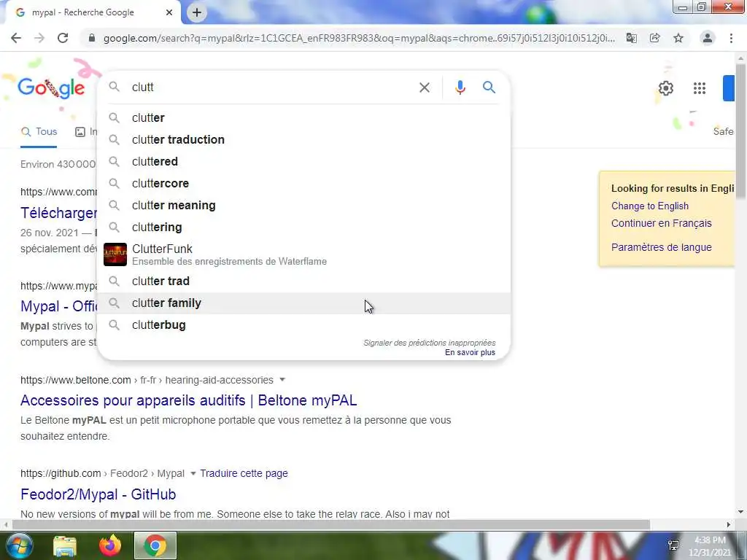Screen dimensions: 747x560
Task: Open the Google apps grid
Action: 700,88
